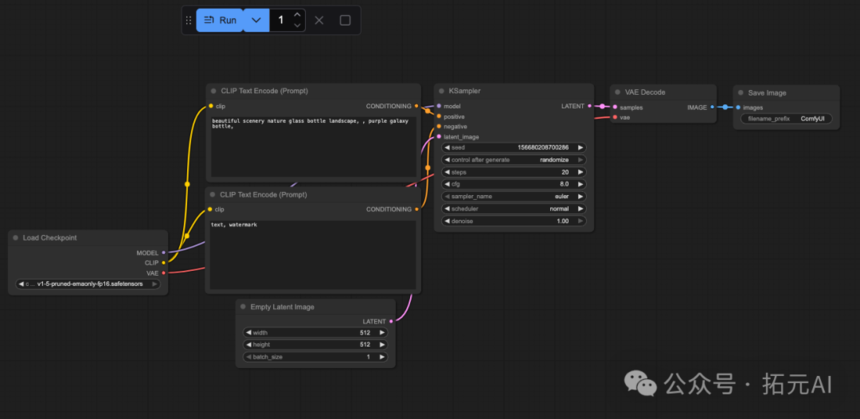Increase batch_size with right arrow
This screenshot has width=860, height=419.
[x=382, y=357]
